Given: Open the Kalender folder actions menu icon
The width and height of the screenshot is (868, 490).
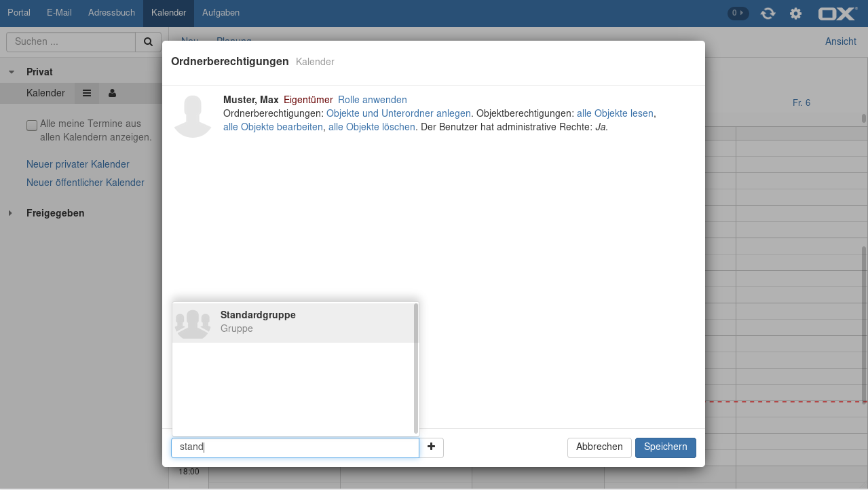Looking at the screenshot, I should (x=87, y=93).
